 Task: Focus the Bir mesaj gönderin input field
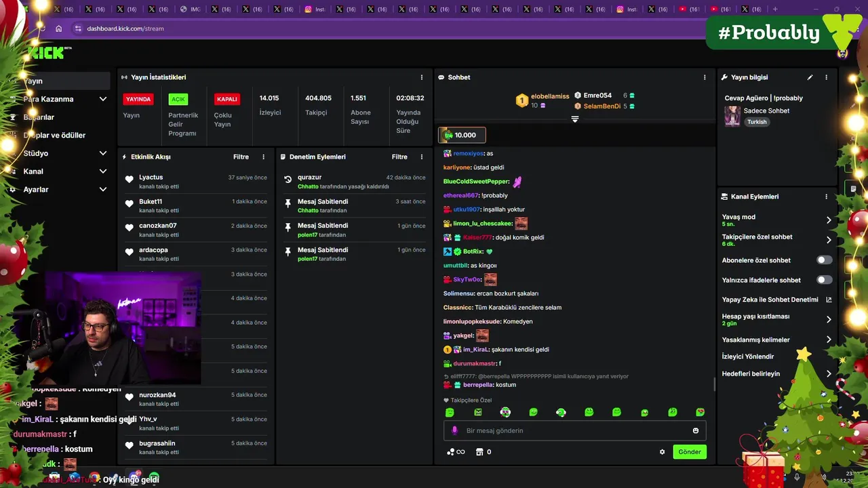pyautogui.click(x=575, y=430)
